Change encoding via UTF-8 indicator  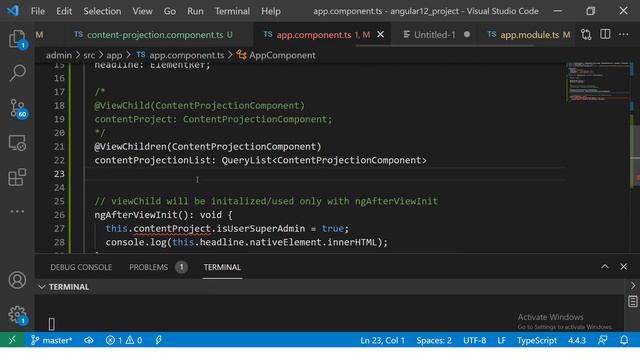coord(474,340)
